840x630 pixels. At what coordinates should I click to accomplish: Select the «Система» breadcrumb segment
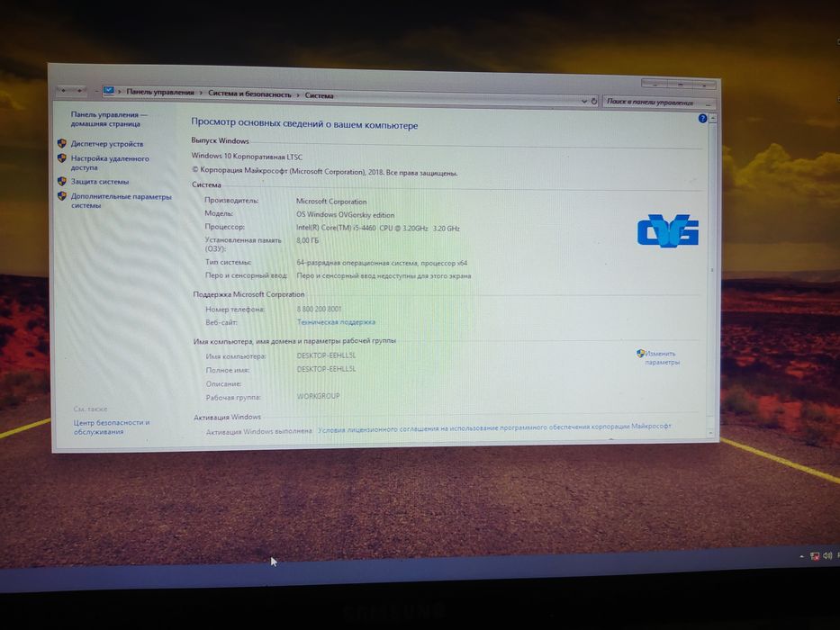(320, 95)
